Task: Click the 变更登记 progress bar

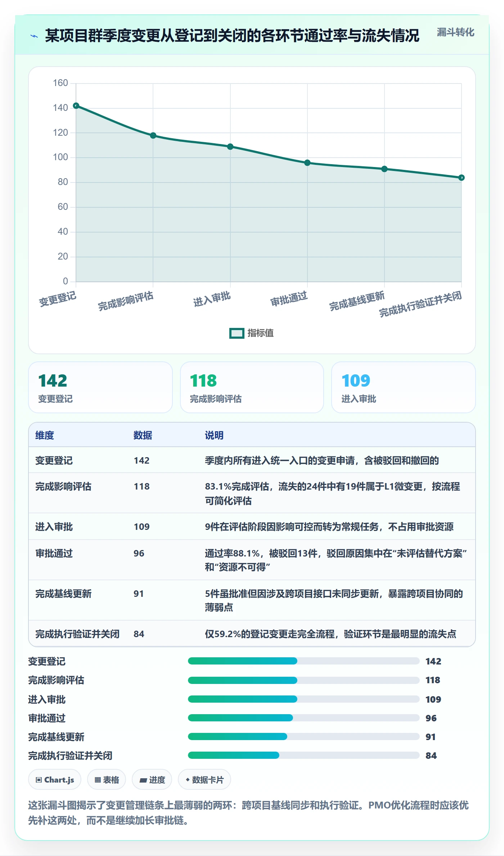Action: [x=303, y=661]
